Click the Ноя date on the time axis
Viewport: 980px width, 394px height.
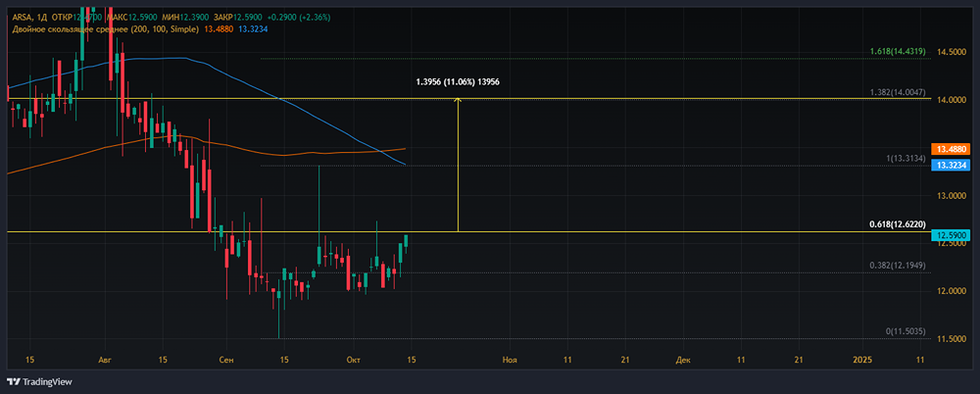[511, 361]
